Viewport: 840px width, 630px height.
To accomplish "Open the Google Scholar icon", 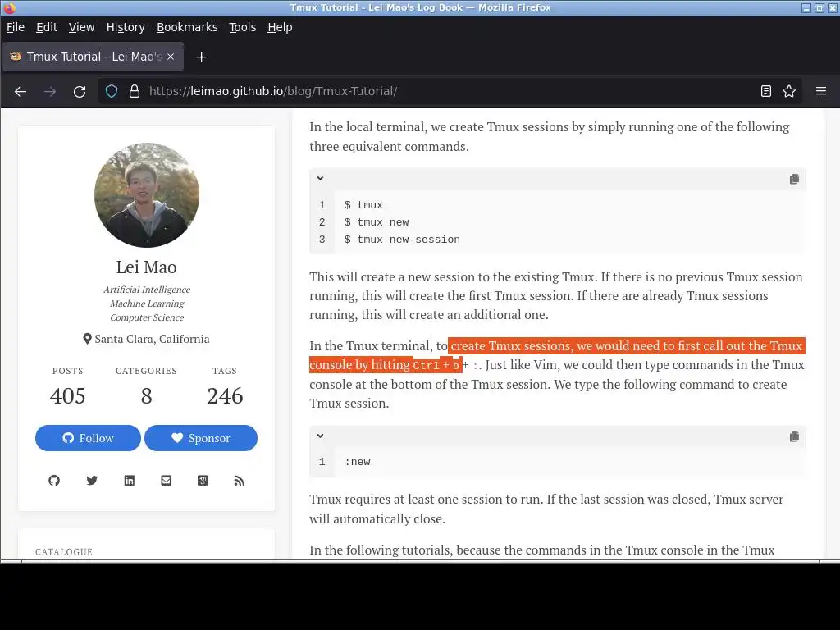I will [203, 481].
